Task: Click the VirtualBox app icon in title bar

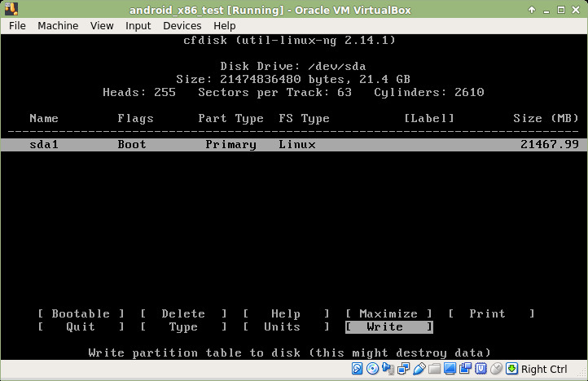Action: pyautogui.click(x=11, y=9)
